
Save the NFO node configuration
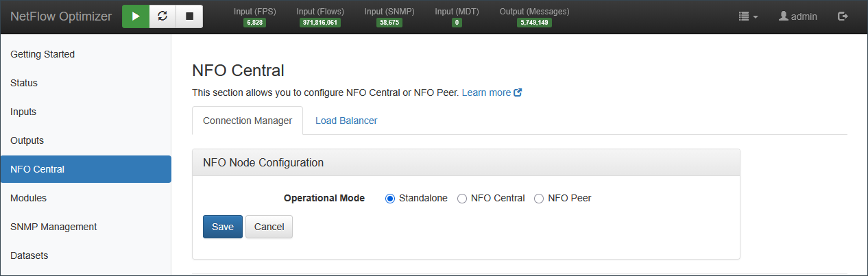tap(223, 227)
